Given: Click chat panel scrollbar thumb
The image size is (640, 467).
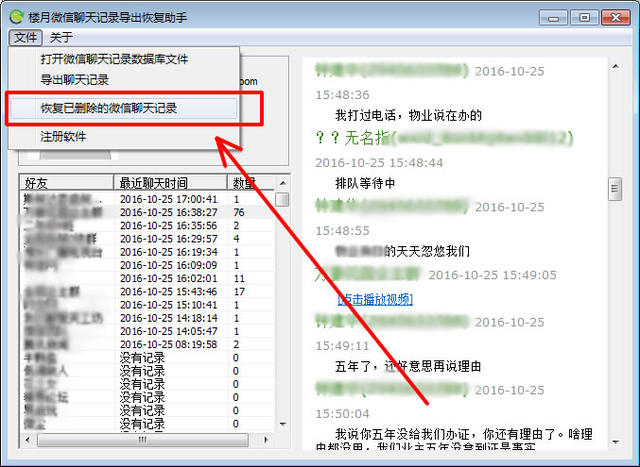Looking at the screenshot, I should coord(615,189).
